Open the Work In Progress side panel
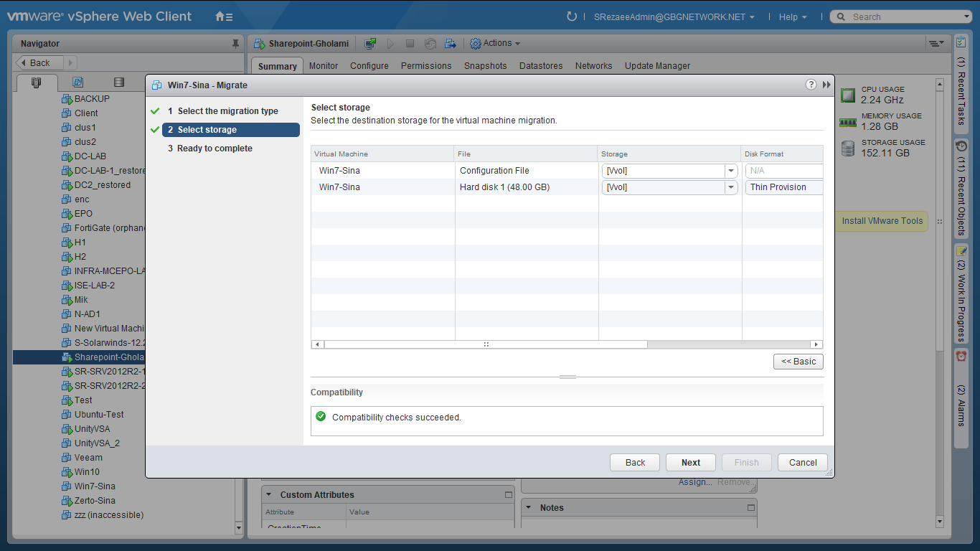 (x=961, y=294)
